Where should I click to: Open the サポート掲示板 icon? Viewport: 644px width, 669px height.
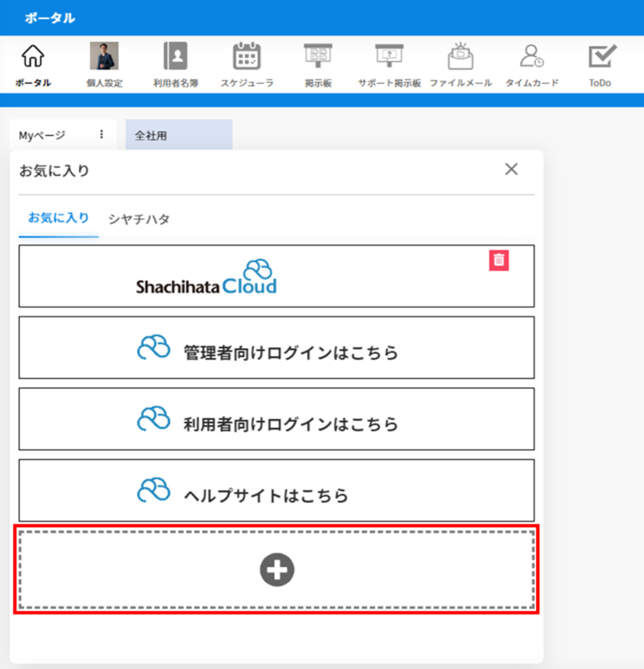click(389, 56)
